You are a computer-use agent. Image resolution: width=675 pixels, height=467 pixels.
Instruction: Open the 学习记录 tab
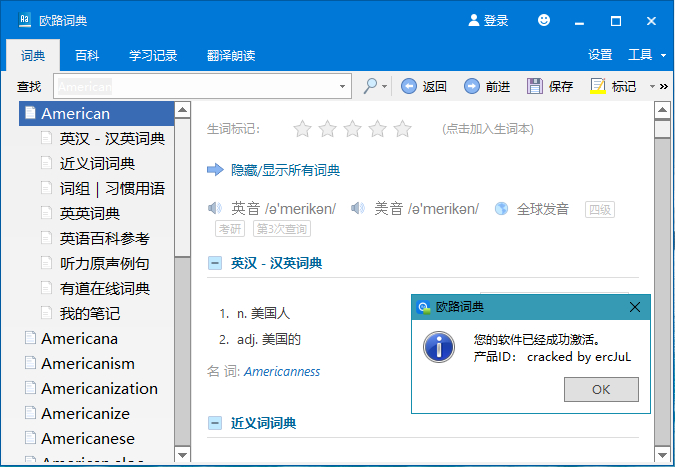[x=153, y=56]
